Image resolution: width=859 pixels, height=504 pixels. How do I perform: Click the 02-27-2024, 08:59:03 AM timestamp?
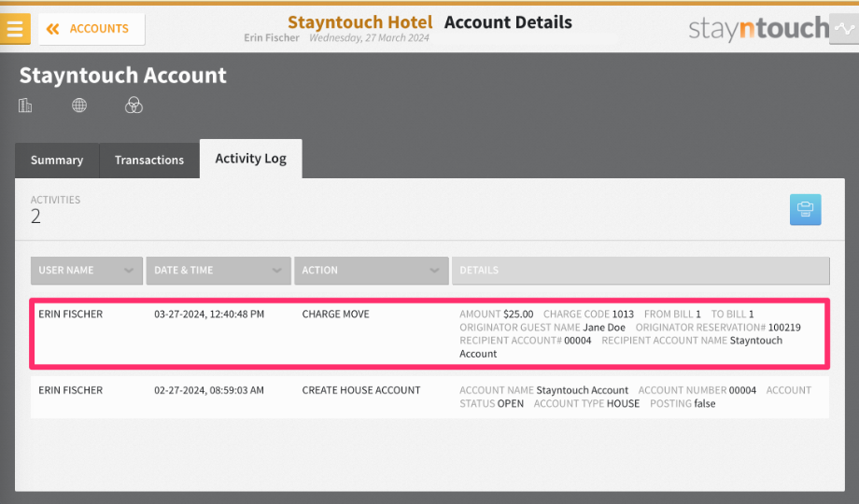(x=209, y=390)
